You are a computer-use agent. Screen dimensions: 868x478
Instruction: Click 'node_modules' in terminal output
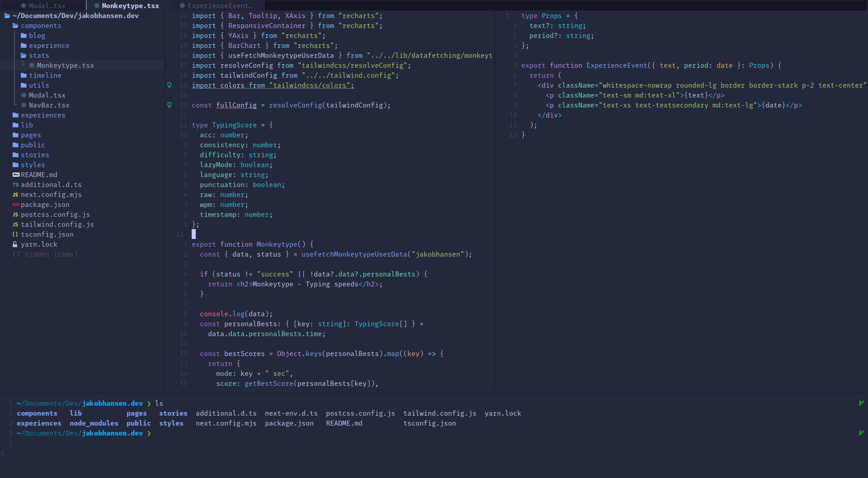tap(94, 423)
